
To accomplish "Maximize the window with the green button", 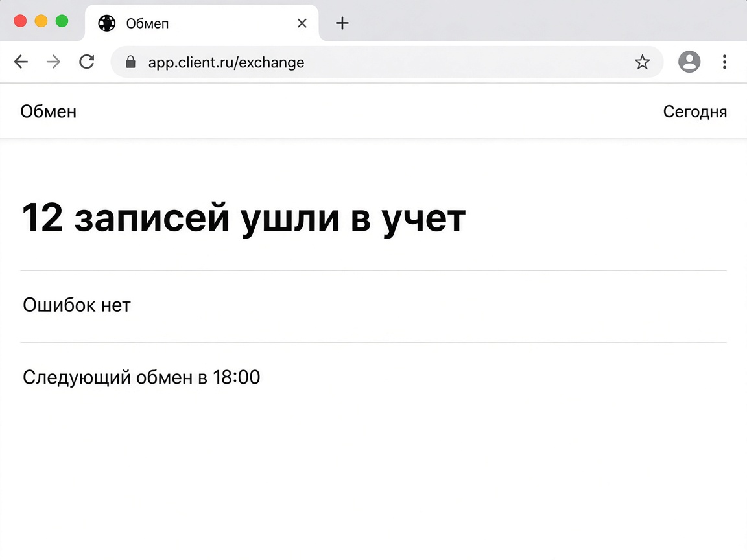I will tap(62, 21).
